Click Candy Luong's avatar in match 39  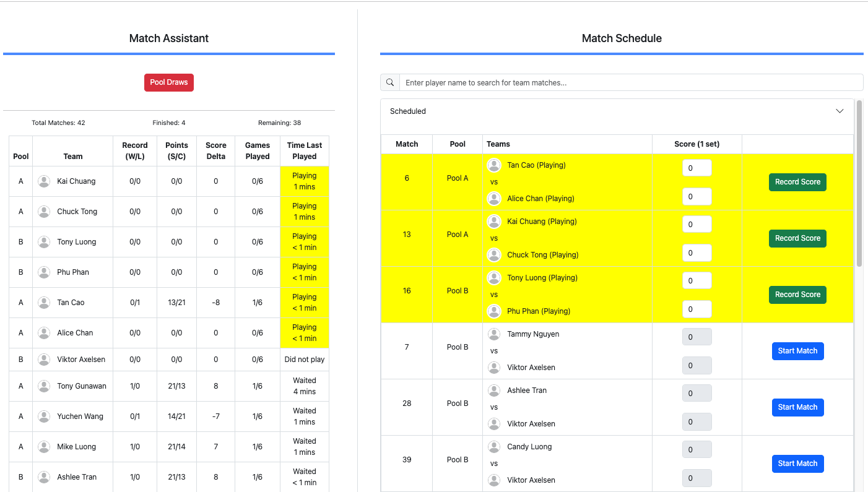(x=494, y=447)
